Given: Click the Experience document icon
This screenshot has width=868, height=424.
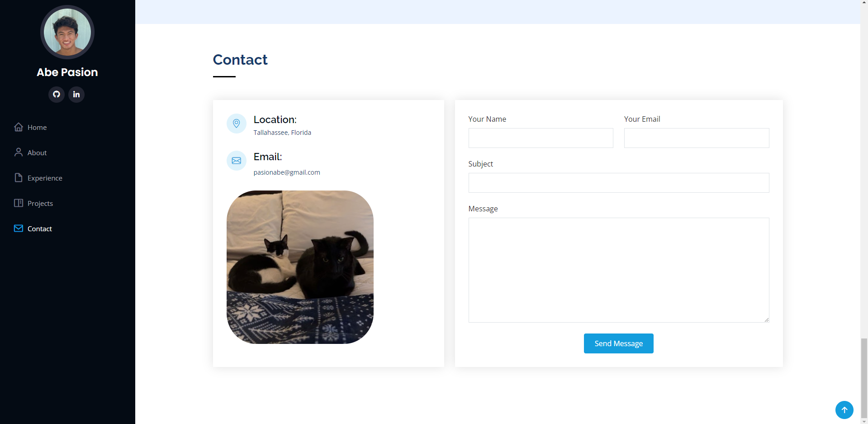Looking at the screenshot, I should (x=19, y=178).
